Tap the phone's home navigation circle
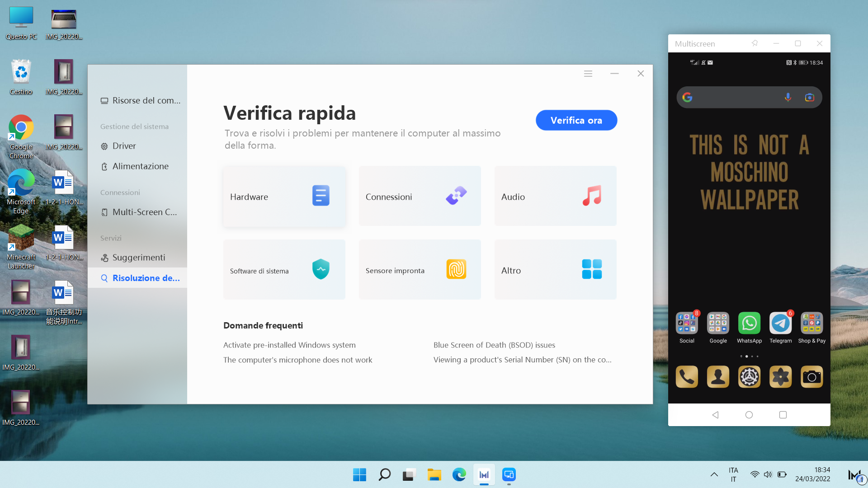Image resolution: width=868 pixels, height=488 pixels. (x=749, y=414)
